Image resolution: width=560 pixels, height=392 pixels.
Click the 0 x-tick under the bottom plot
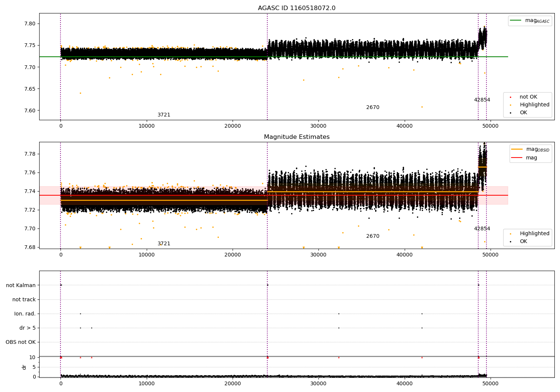pyautogui.click(x=61, y=384)
